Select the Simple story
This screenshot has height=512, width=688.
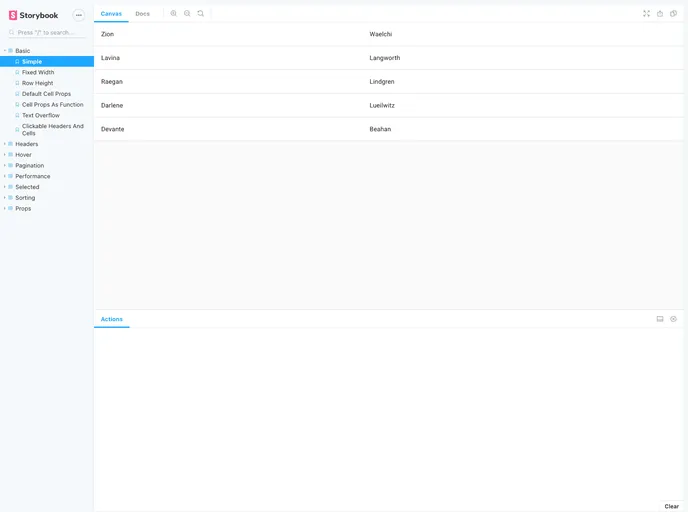click(47, 61)
